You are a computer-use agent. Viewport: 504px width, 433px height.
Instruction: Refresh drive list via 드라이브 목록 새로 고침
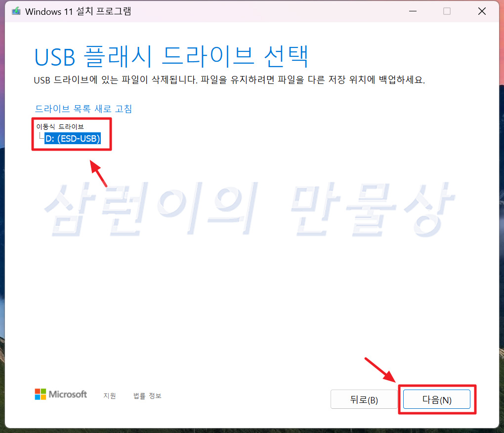click(x=83, y=109)
